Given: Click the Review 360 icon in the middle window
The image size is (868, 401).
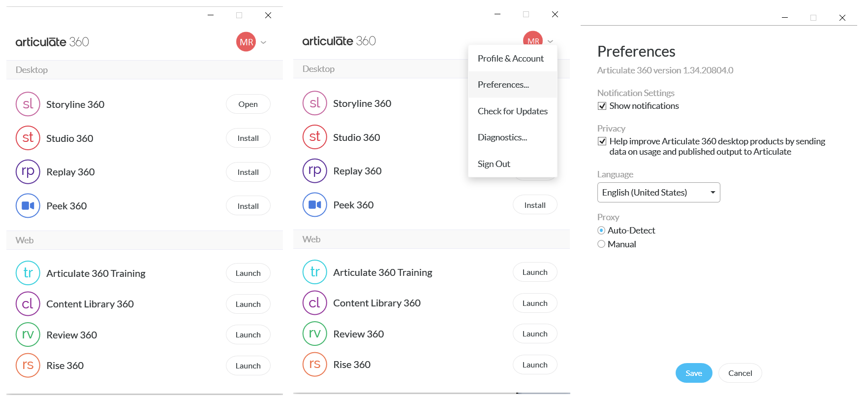Looking at the screenshot, I should (315, 334).
